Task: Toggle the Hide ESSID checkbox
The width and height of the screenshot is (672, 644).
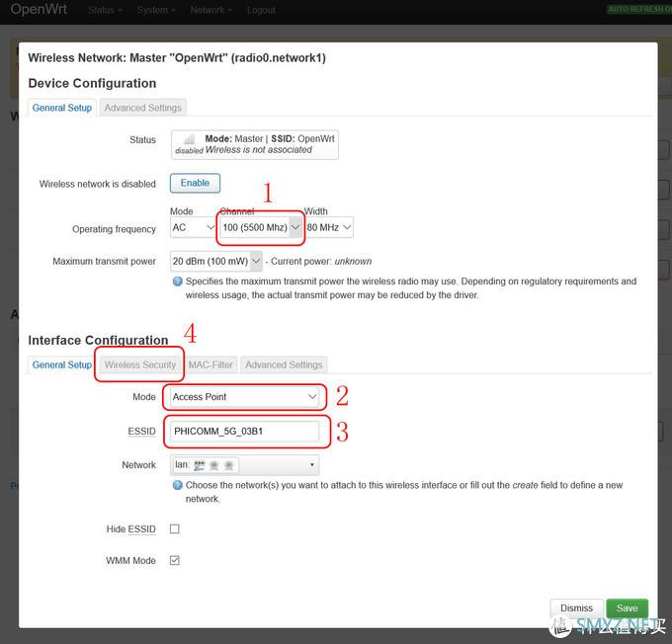Action: [x=175, y=529]
